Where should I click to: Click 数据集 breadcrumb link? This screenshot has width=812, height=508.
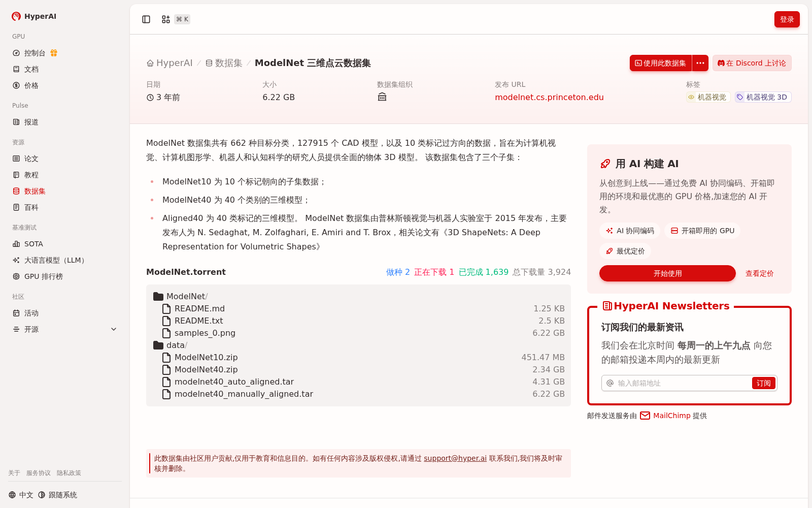[x=224, y=63]
